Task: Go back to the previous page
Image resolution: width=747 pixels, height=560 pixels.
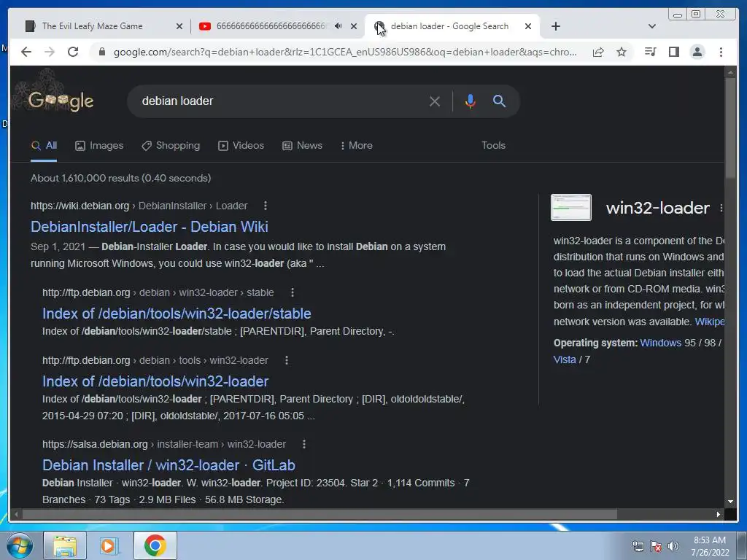Action: 26,52
